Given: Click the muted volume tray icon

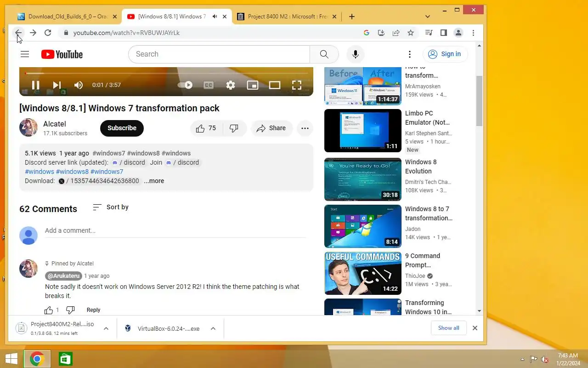Looking at the screenshot, I should (x=545, y=359).
